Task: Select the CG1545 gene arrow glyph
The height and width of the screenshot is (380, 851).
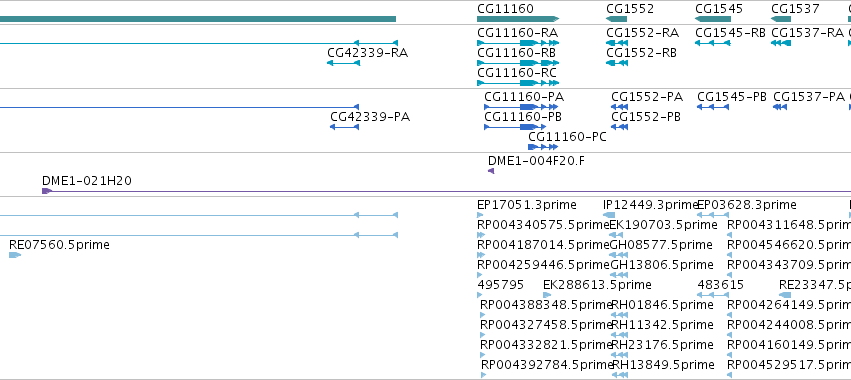Action: [x=712, y=19]
